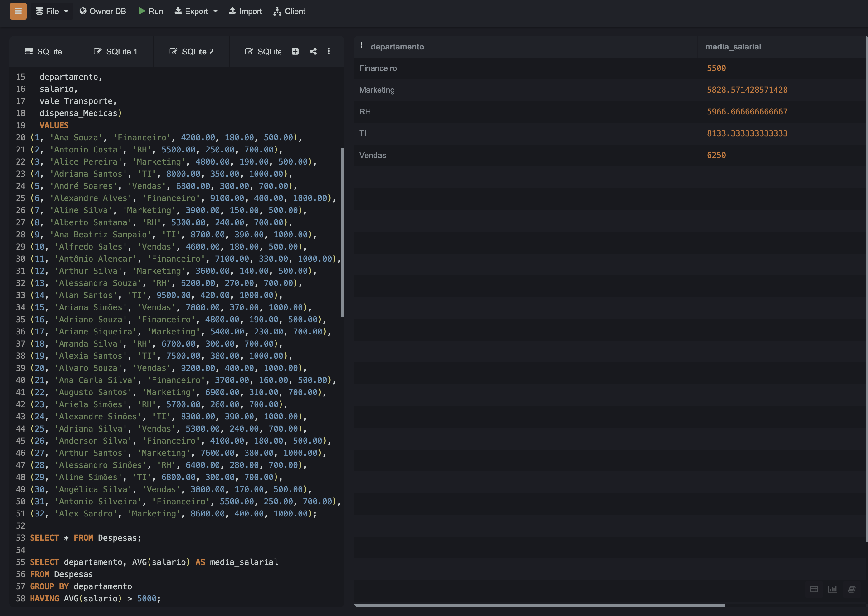Viewport: 868px width, 616px height.
Task: Switch to the first SQLite tab
Action: tap(44, 52)
